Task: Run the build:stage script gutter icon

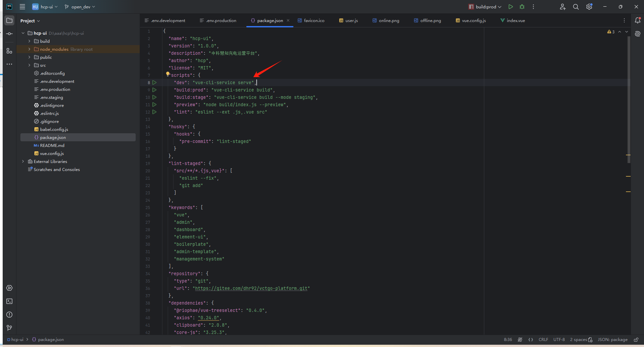Action: tap(154, 97)
